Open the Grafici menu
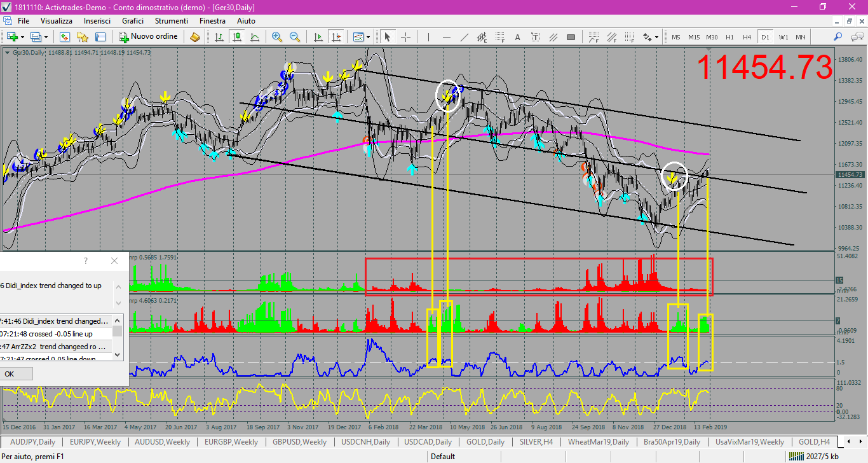This screenshot has height=463, width=868. click(x=133, y=21)
